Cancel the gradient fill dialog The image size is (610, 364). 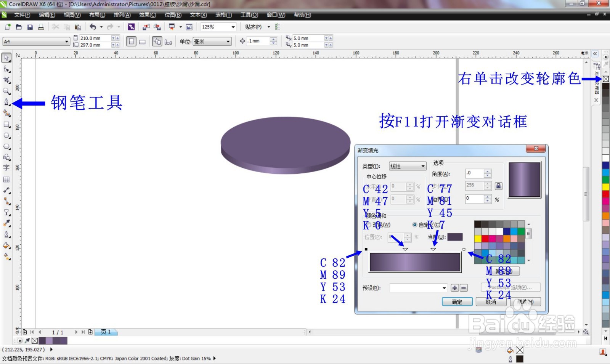491,301
